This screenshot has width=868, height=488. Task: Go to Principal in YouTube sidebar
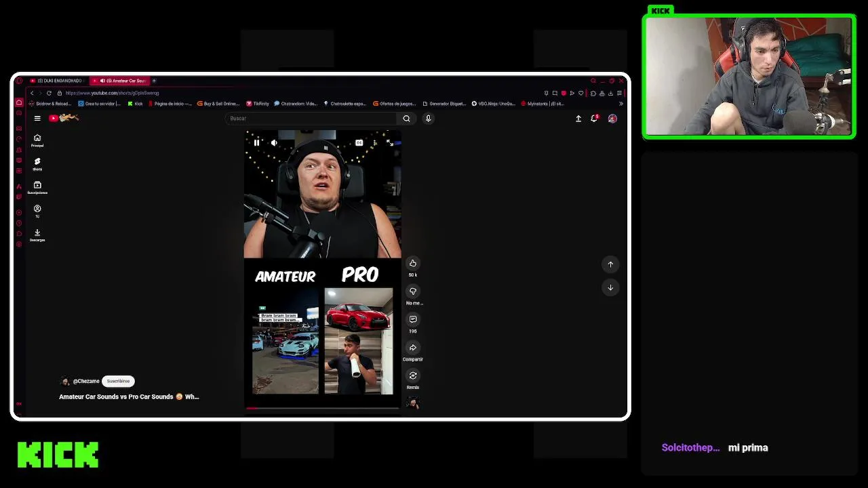pyautogui.click(x=37, y=140)
